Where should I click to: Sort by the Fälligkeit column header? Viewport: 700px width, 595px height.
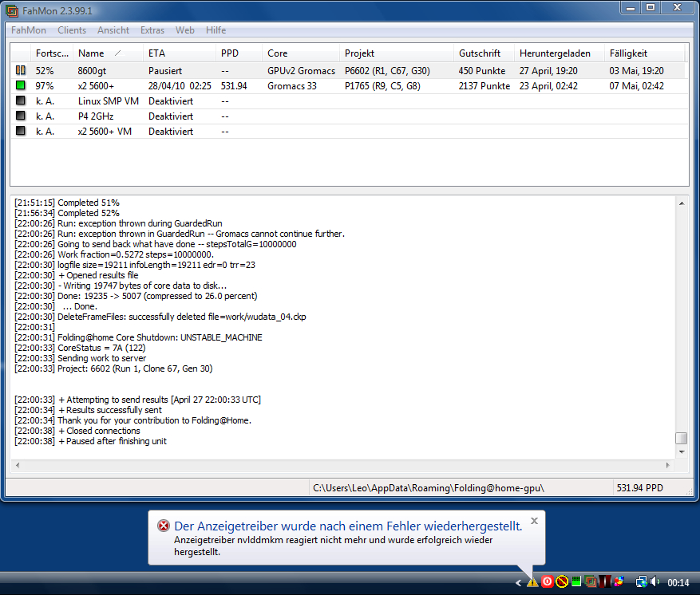(x=645, y=53)
